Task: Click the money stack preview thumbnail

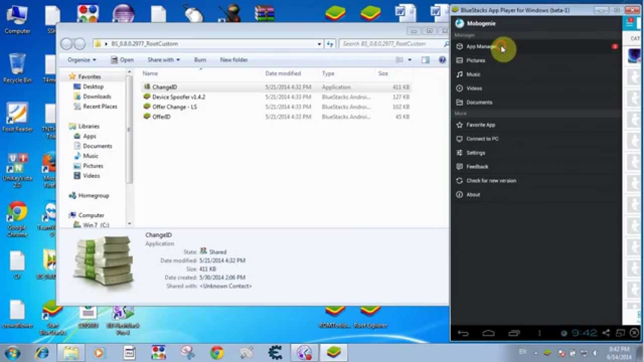Action: coord(104,262)
